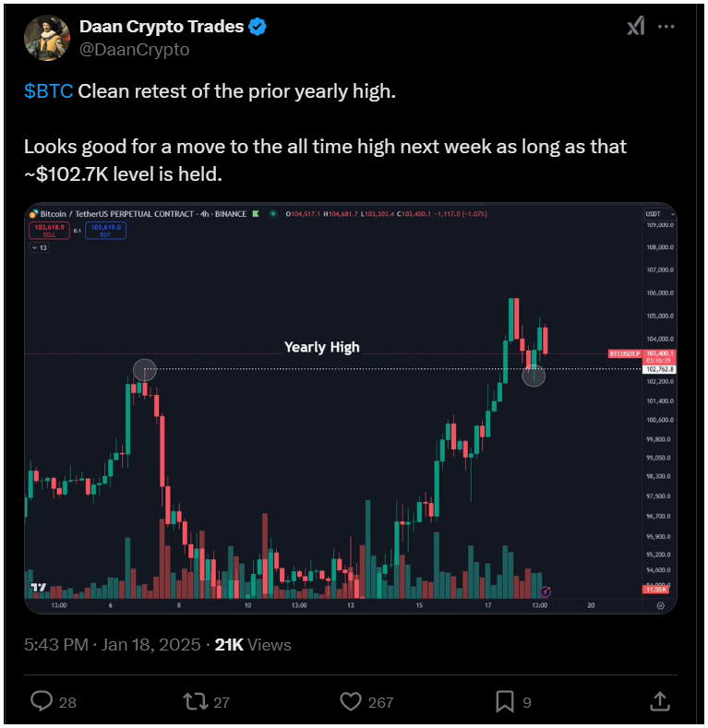This screenshot has height=728, width=708.
Task: Open Daan Crypto Trades profile picture
Action: 46,38
